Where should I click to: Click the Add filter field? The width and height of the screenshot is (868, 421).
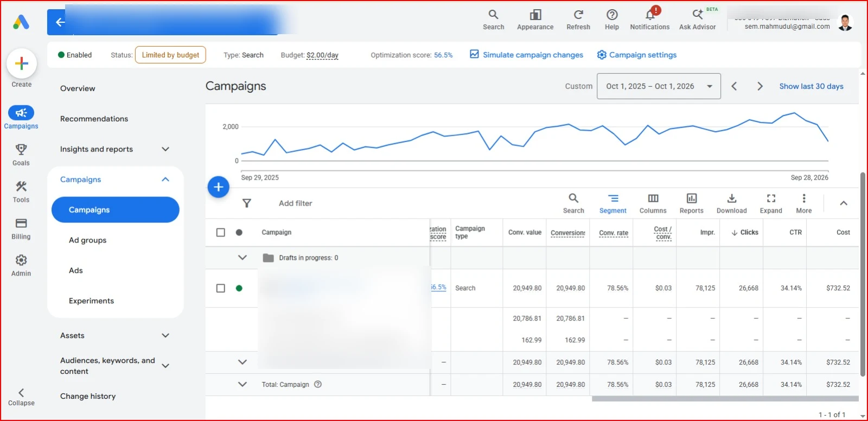(295, 203)
